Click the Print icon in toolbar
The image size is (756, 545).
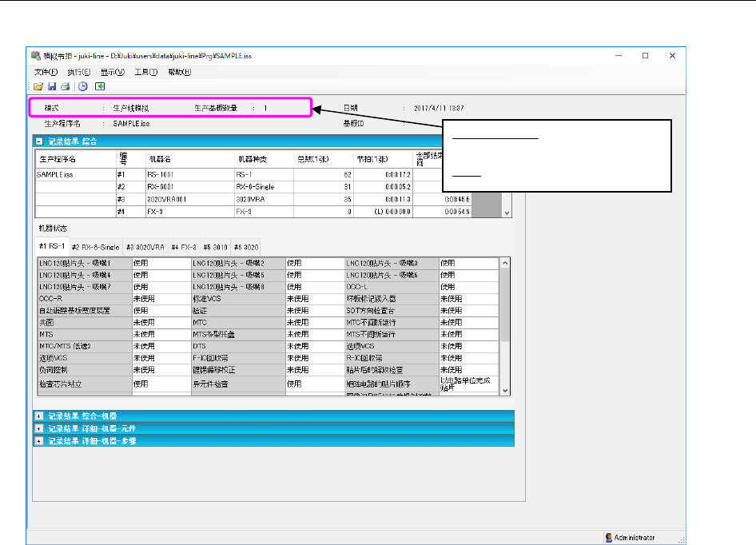(x=65, y=86)
